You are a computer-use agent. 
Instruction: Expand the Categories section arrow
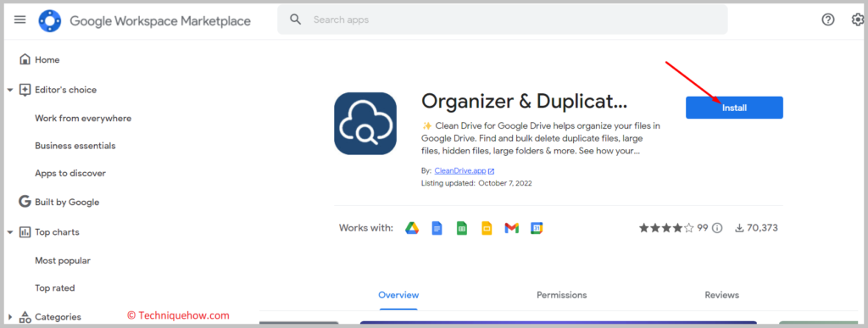pyautogui.click(x=10, y=318)
